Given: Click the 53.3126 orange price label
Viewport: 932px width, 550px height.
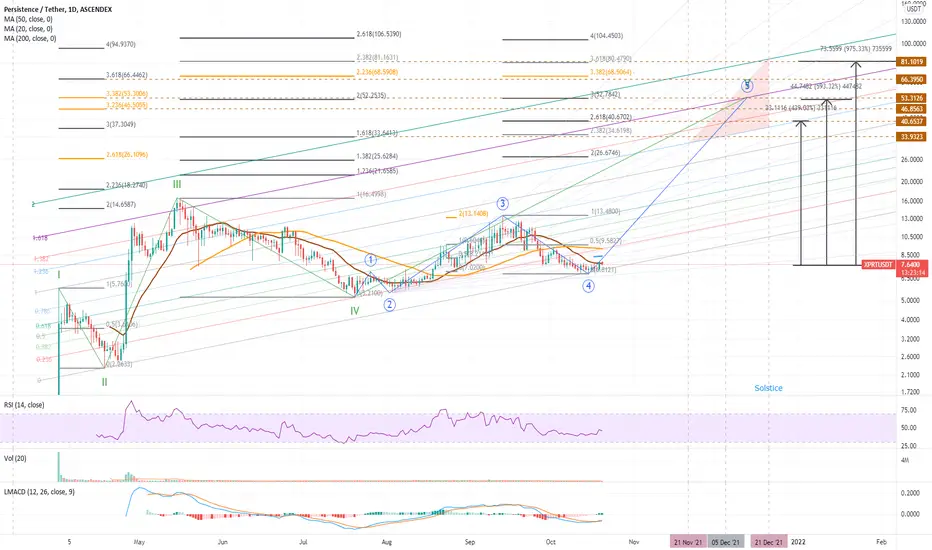Looking at the screenshot, I should [912, 98].
